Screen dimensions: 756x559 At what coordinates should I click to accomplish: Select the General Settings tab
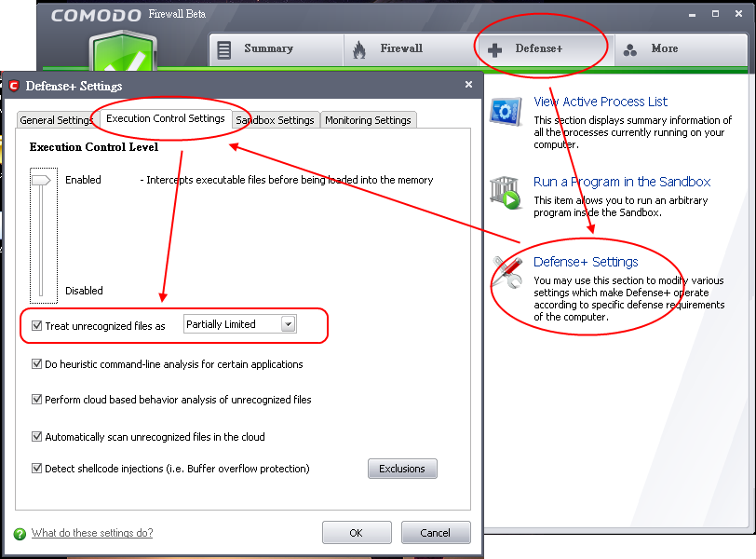click(56, 120)
